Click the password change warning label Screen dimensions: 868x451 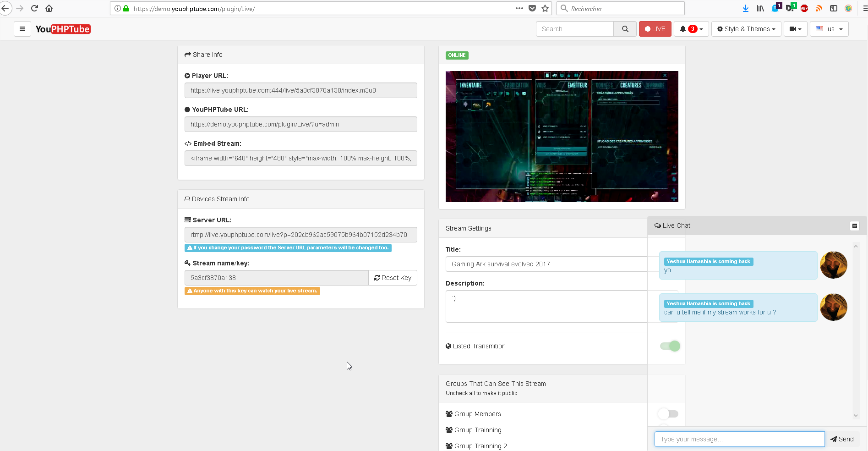tap(288, 247)
